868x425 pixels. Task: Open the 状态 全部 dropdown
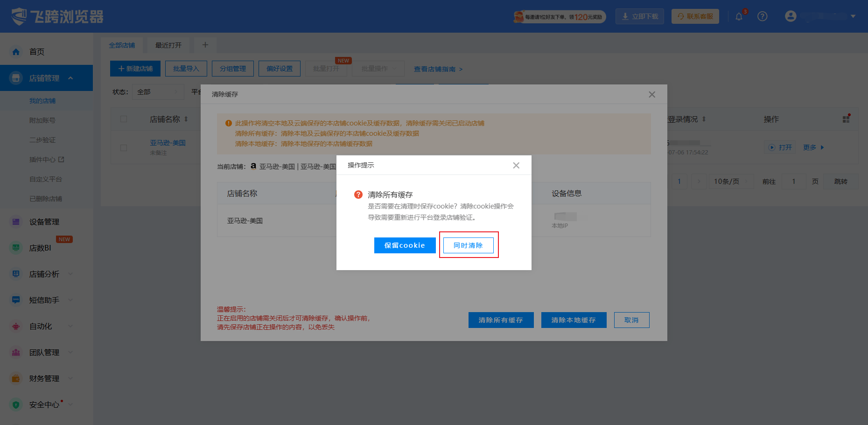click(x=158, y=92)
